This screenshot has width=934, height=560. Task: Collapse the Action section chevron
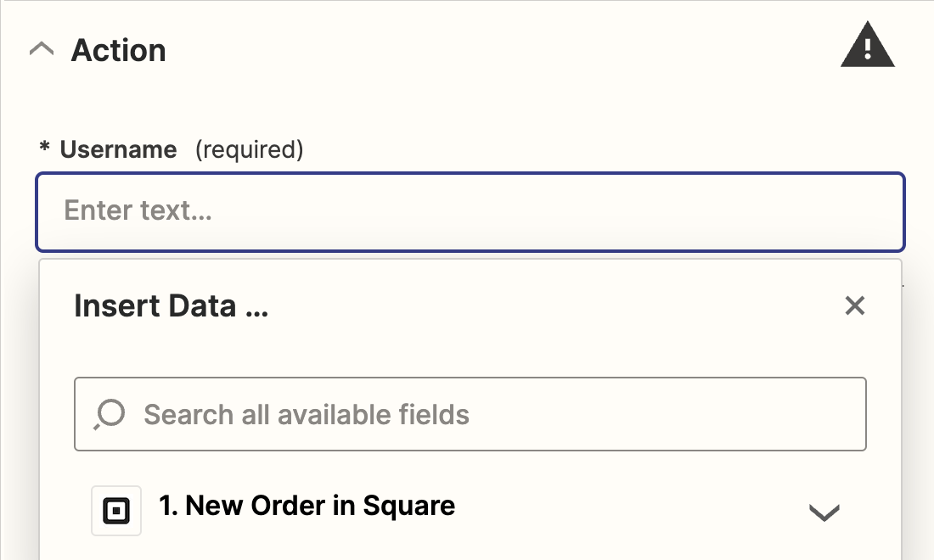[42, 49]
